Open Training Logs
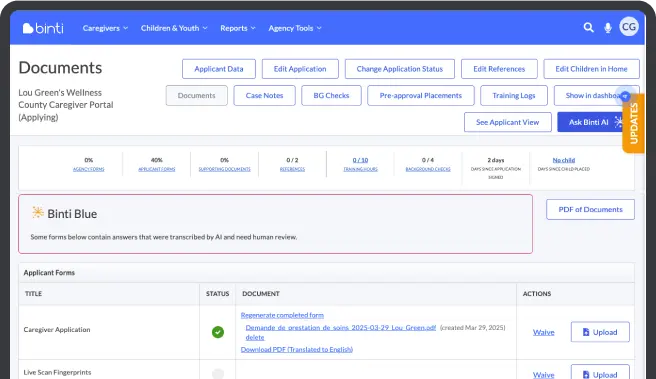 point(514,95)
